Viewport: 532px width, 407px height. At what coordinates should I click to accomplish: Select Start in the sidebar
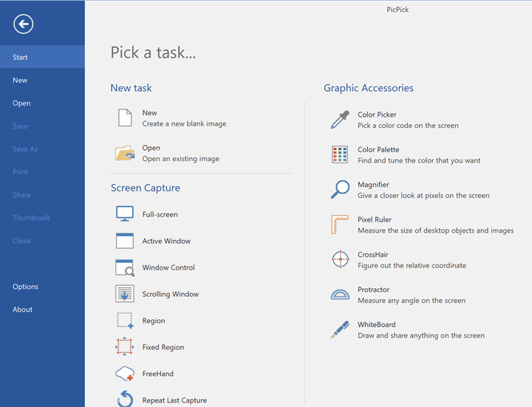point(42,57)
